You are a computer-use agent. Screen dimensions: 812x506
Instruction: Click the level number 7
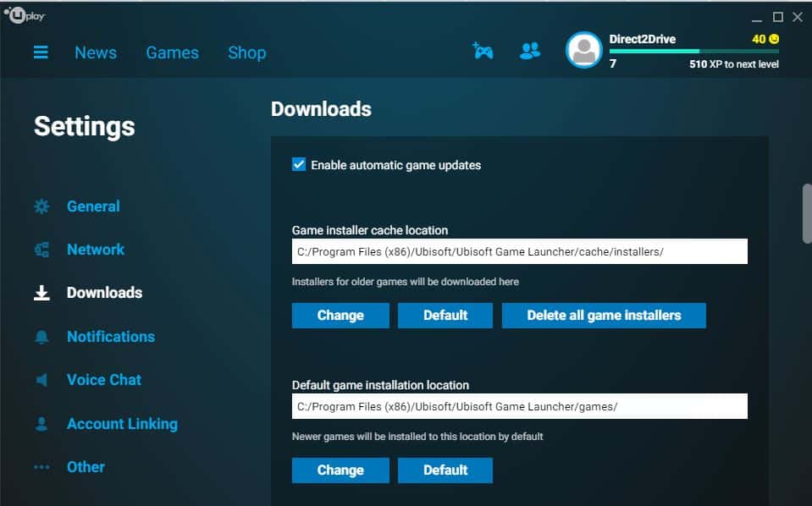(x=613, y=63)
